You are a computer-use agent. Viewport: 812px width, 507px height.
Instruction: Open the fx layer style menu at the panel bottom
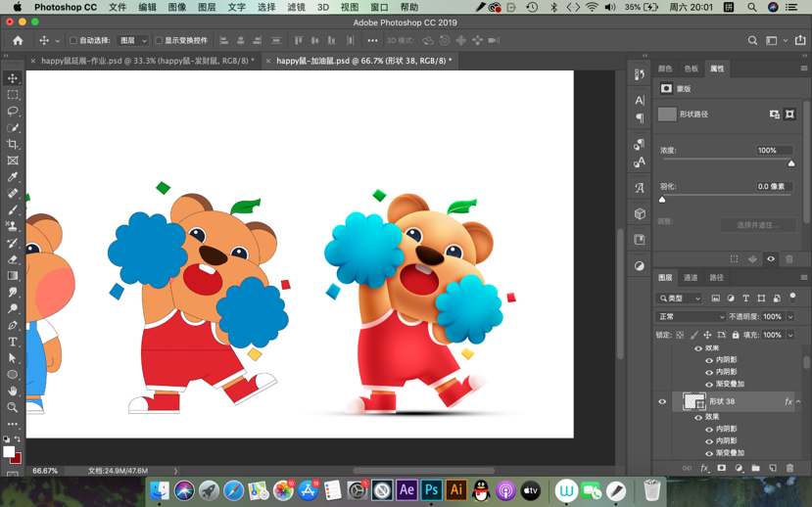click(x=704, y=468)
